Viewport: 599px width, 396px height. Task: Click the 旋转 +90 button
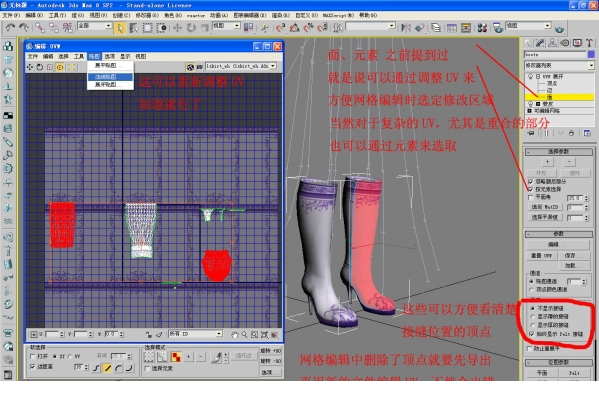pos(270,351)
